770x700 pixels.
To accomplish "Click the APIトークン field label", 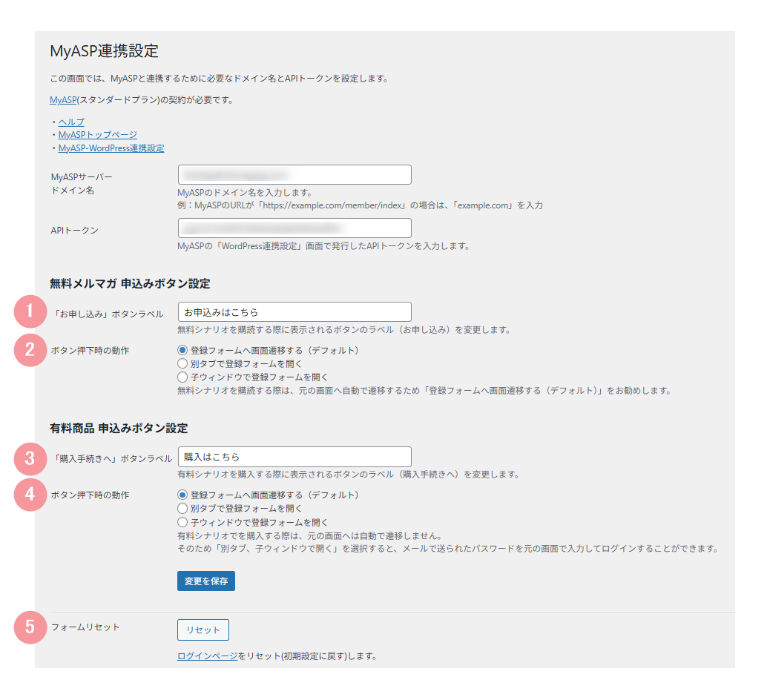I will [75, 230].
